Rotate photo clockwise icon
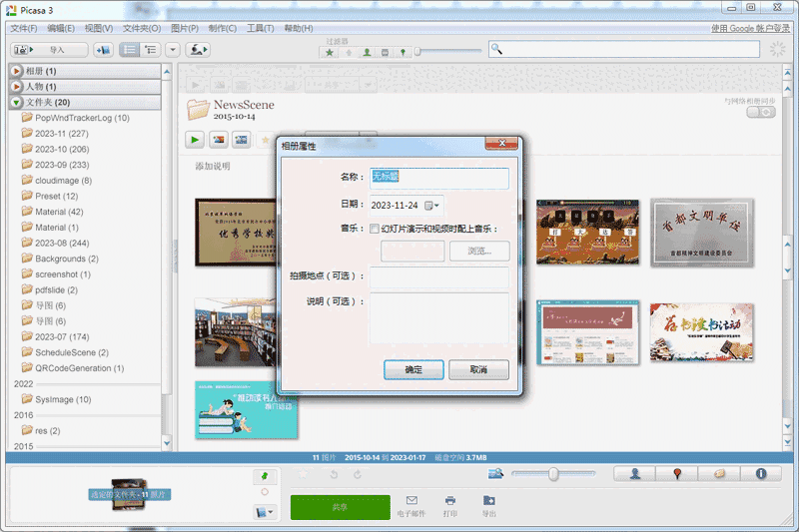 (358, 474)
